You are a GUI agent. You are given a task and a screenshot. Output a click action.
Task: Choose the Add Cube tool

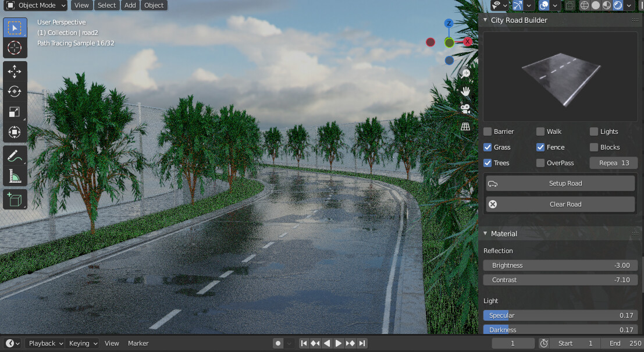coord(15,200)
